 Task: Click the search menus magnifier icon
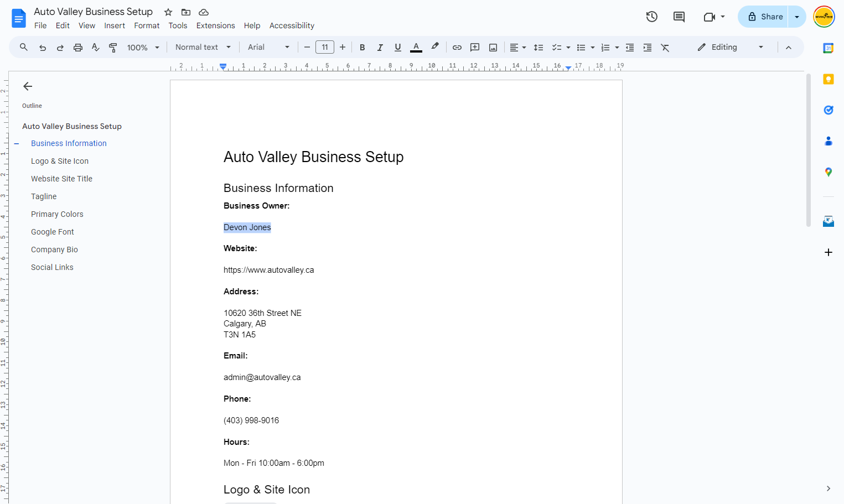[x=24, y=48]
